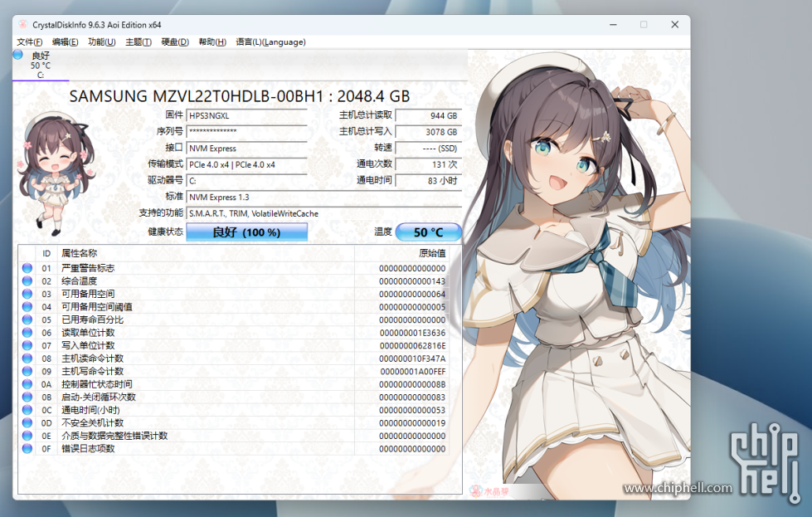This screenshot has height=517, width=812.
Task: Click the drive letter field showing C:
Action: point(246,181)
